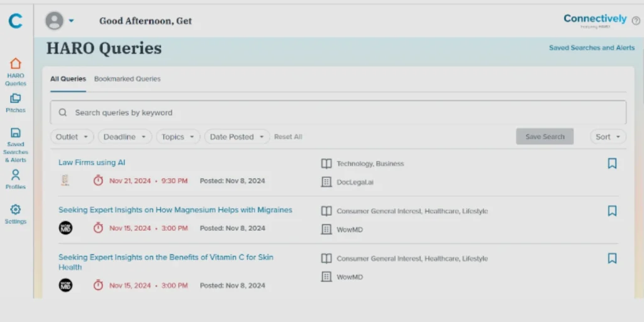Click the topics book icon for Vitamin C query
Screen dimensions: 644x322
point(326,258)
